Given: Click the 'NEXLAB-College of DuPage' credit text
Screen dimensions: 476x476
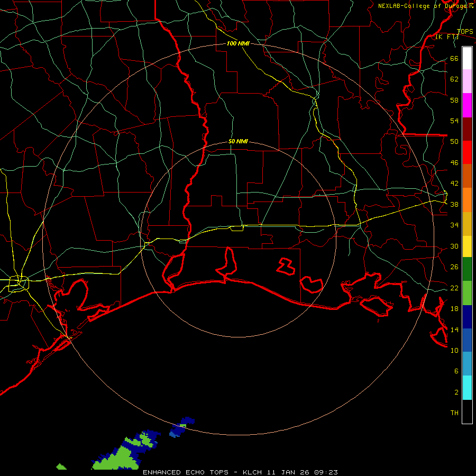Looking at the screenshot, I should [422, 6].
